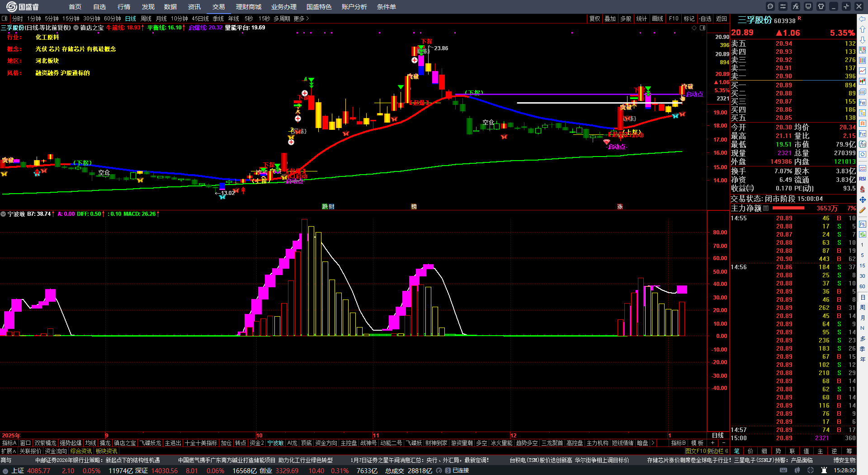Click the diamond icon above the chart
The image size is (868, 475).
point(694,28)
